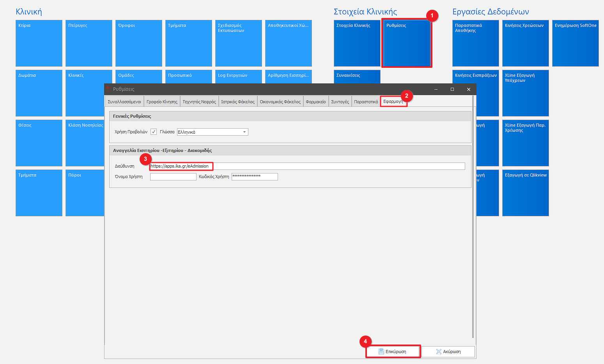Open the Στοιχεία Κλινικής tile

357,43
